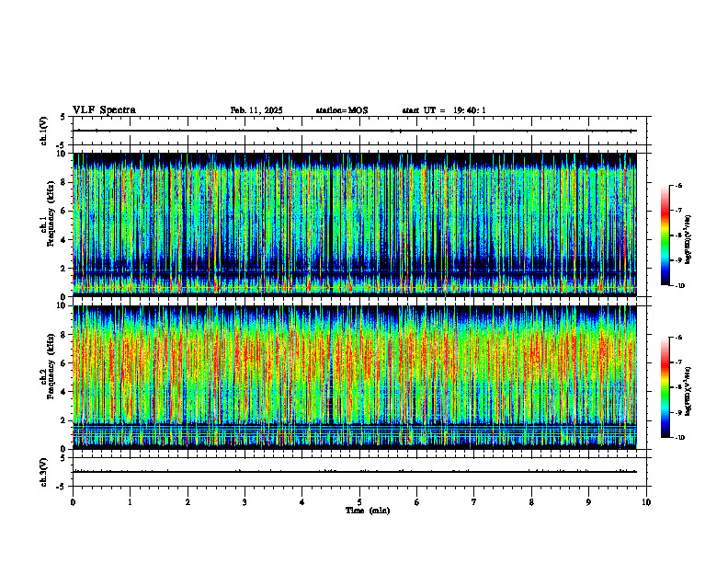The width and height of the screenshot is (728, 563).
Task: Click inside the ch.2 spectrogram panel
Action: coord(354,377)
